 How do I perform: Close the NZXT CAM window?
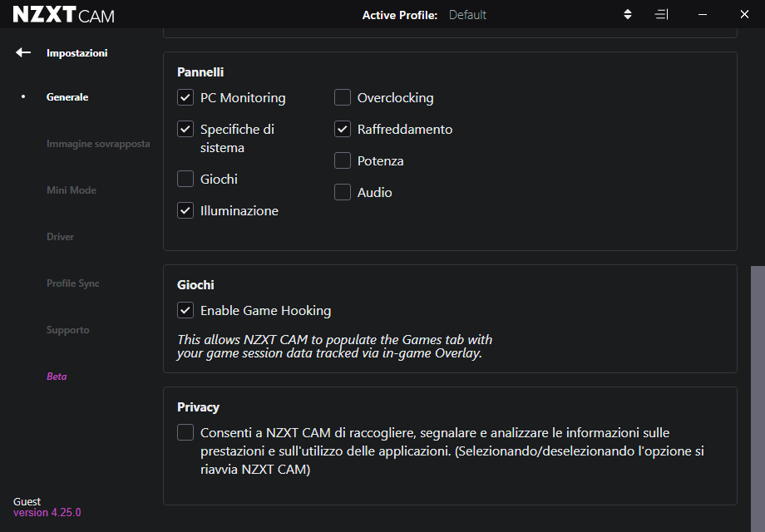744,14
